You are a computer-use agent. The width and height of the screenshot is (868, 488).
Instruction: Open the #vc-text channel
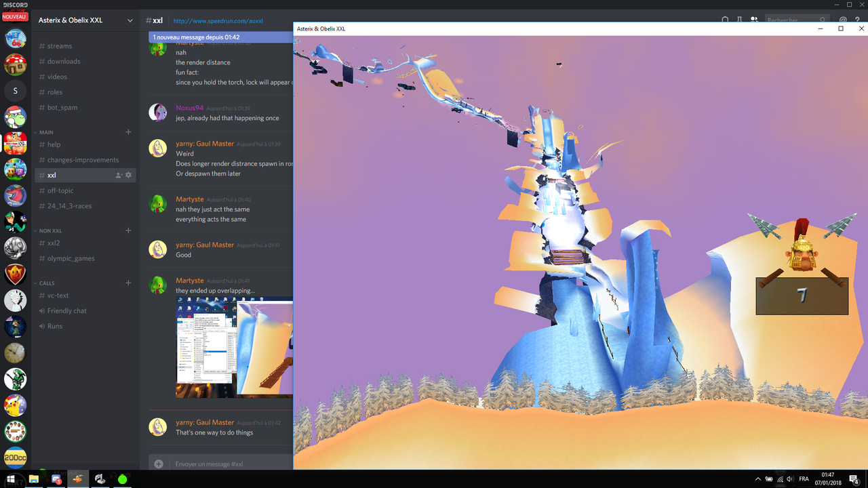click(85, 296)
